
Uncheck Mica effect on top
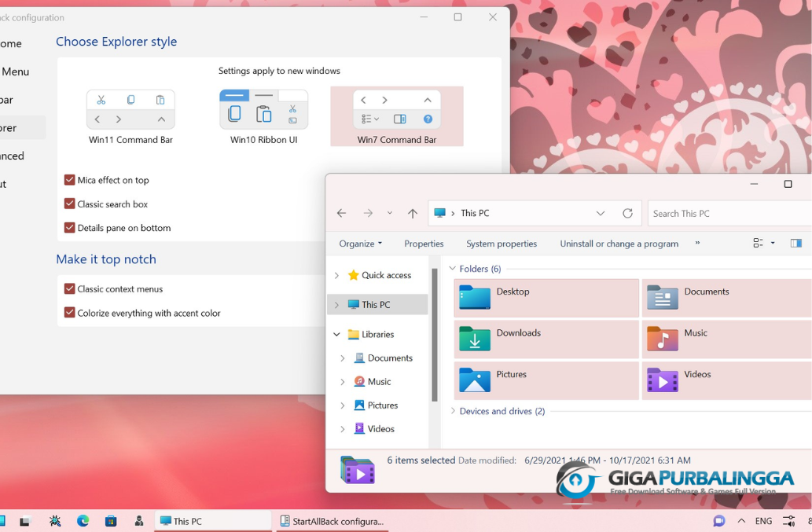coord(69,180)
